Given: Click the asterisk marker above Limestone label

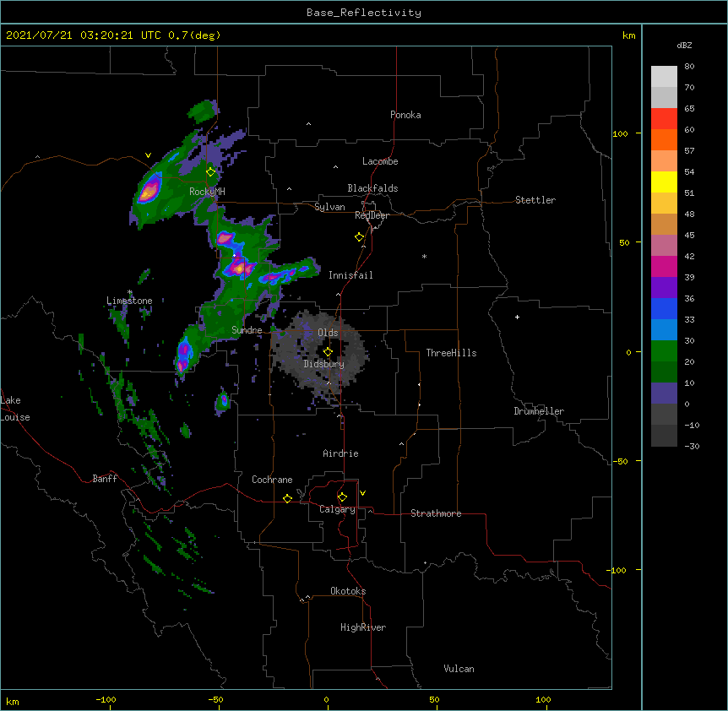Looking at the screenshot, I should pyautogui.click(x=130, y=292).
